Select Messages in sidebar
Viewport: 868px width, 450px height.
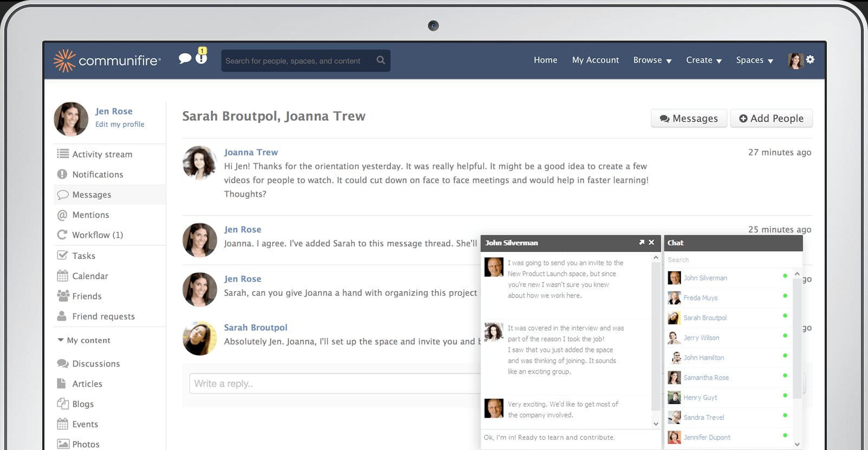(x=109, y=194)
